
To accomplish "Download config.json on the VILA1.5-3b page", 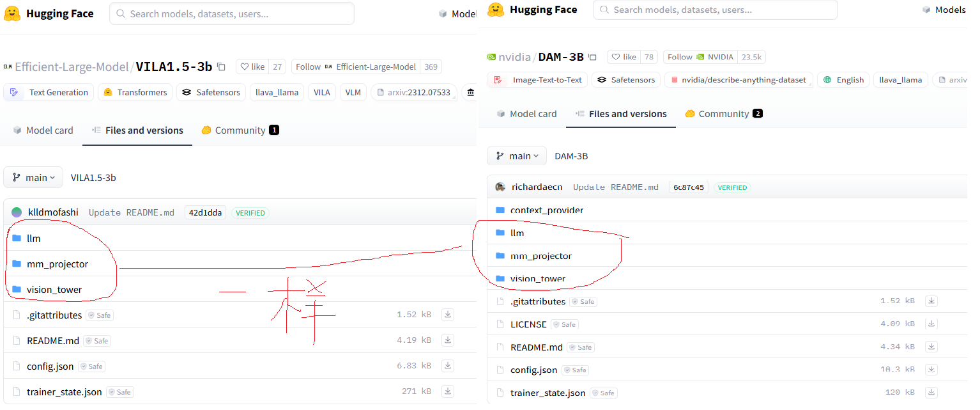I will coord(448,365).
